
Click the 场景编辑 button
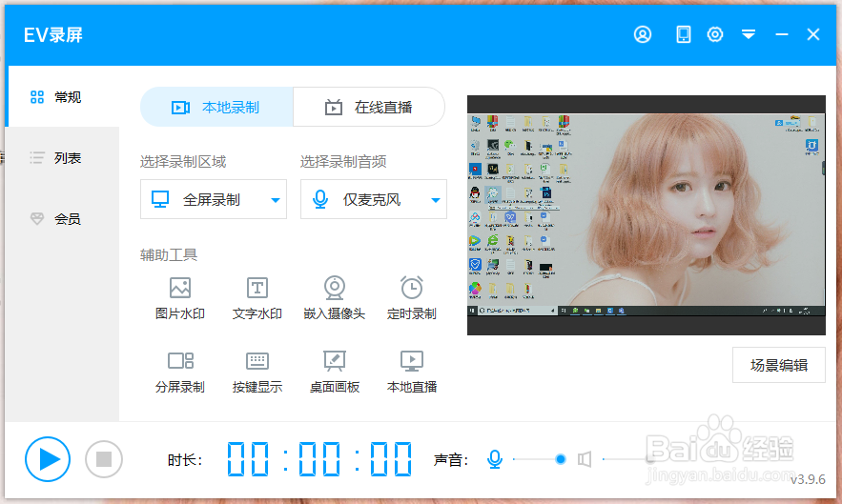coord(779,365)
